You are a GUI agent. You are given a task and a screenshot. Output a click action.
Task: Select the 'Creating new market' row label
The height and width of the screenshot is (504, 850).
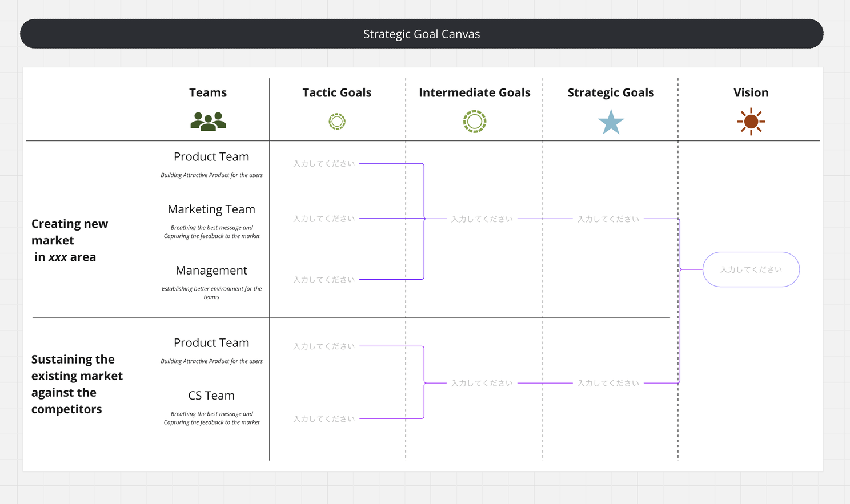(70, 240)
